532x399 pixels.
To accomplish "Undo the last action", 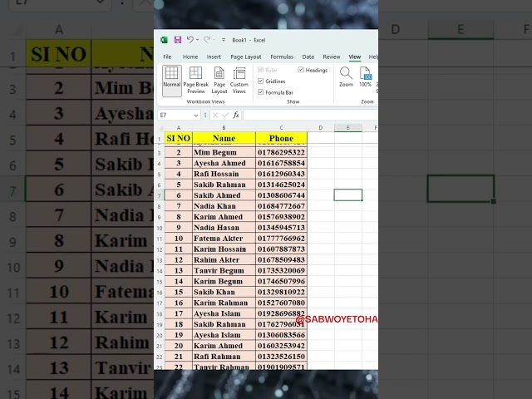I will [x=190, y=40].
